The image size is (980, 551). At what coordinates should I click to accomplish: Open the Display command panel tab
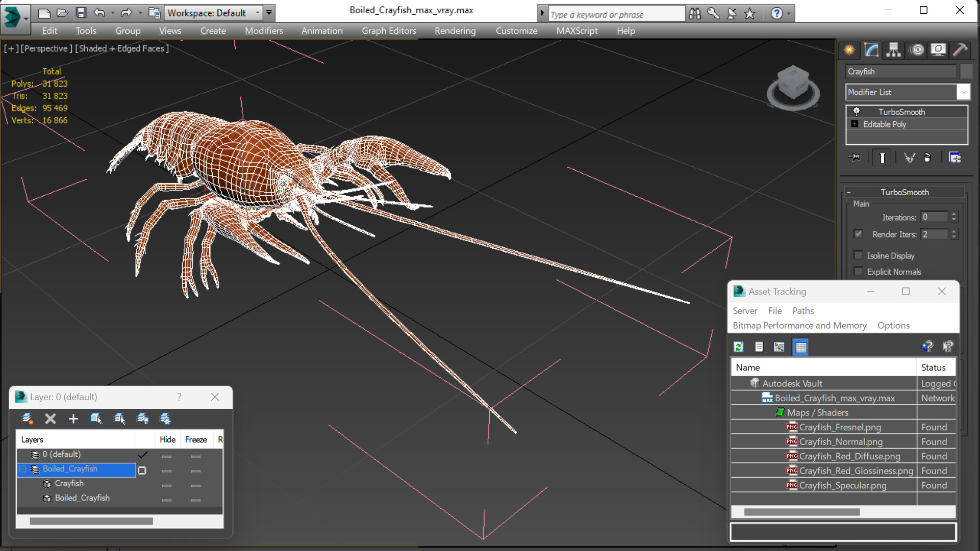pos(938,50)
